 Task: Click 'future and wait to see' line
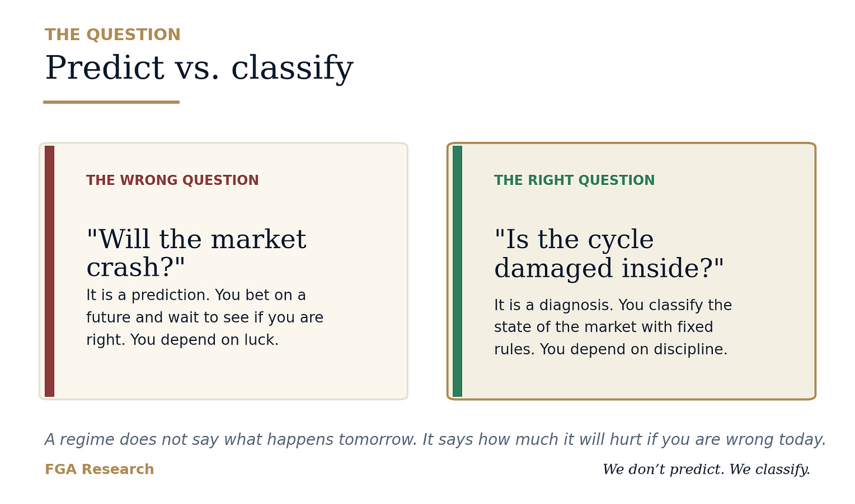205,317
